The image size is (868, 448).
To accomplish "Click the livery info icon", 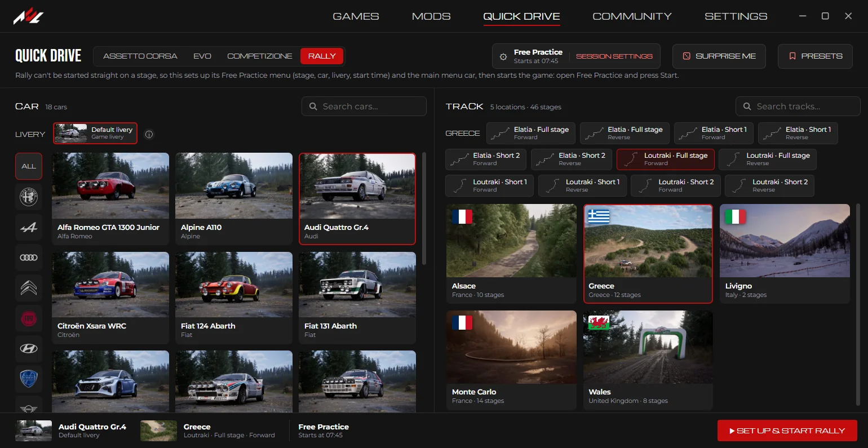I will click(x=149, y=134).
